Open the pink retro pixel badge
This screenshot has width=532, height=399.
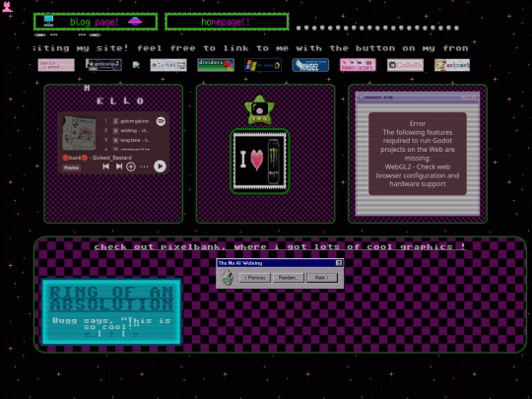(56, 65)
